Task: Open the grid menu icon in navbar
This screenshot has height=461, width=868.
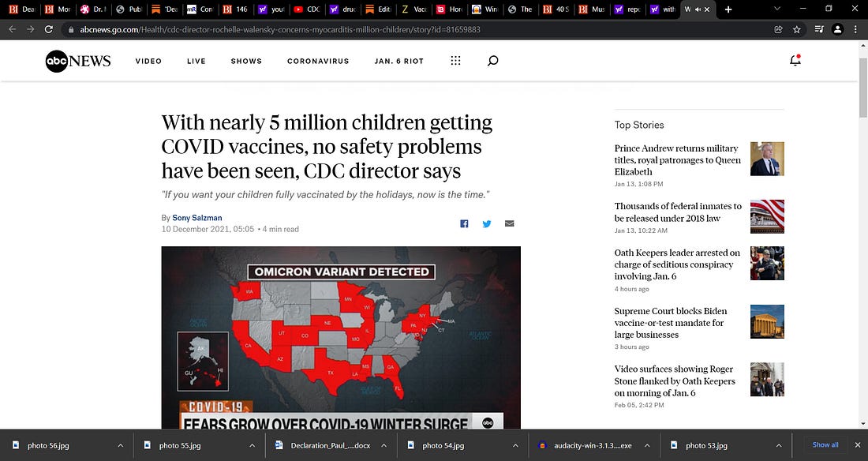Action: click(455, 61)
